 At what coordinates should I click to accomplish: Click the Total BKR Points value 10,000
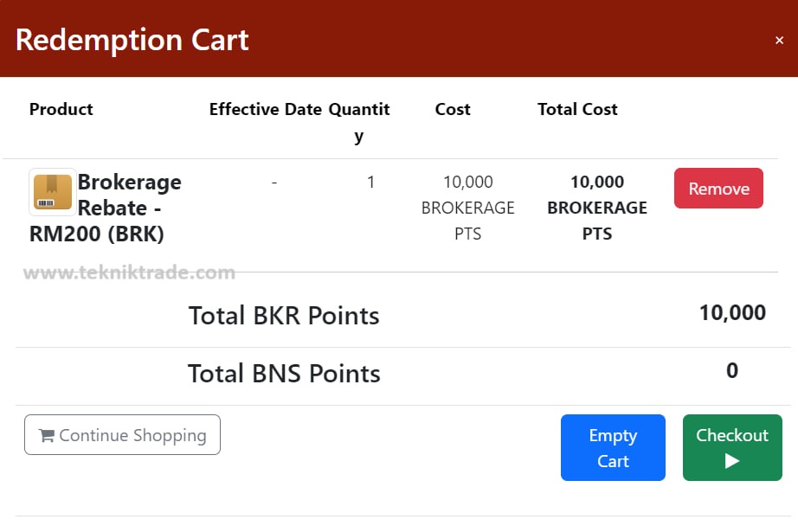pyautogui.click(x=732, y=313)
